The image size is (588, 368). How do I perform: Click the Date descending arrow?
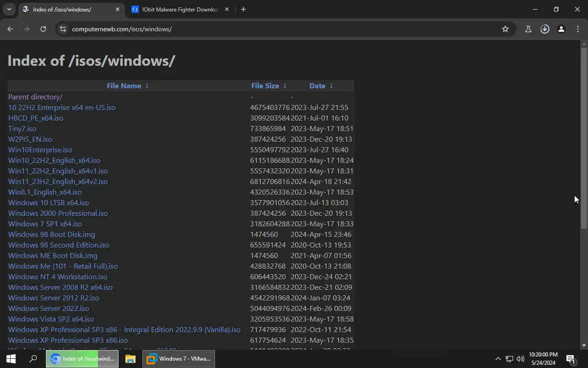(331, 86)
